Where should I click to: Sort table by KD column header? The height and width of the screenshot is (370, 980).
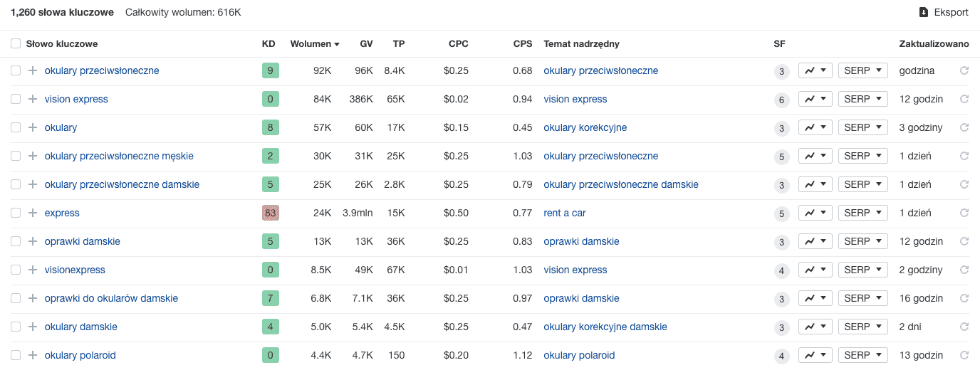point(269,43)
